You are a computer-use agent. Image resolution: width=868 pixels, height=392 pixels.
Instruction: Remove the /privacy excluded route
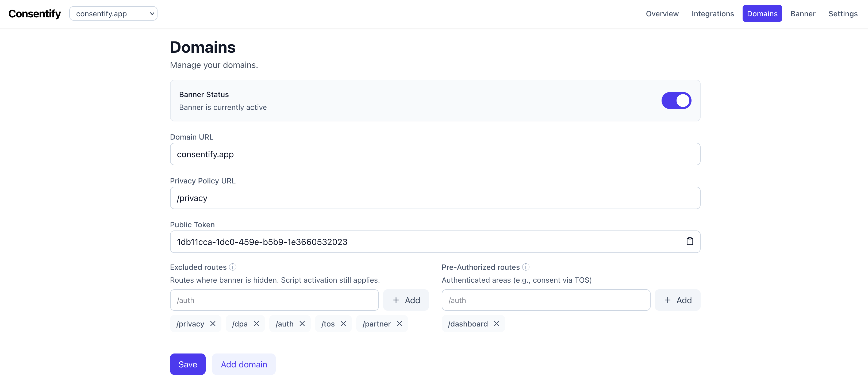tap(213, 324)
